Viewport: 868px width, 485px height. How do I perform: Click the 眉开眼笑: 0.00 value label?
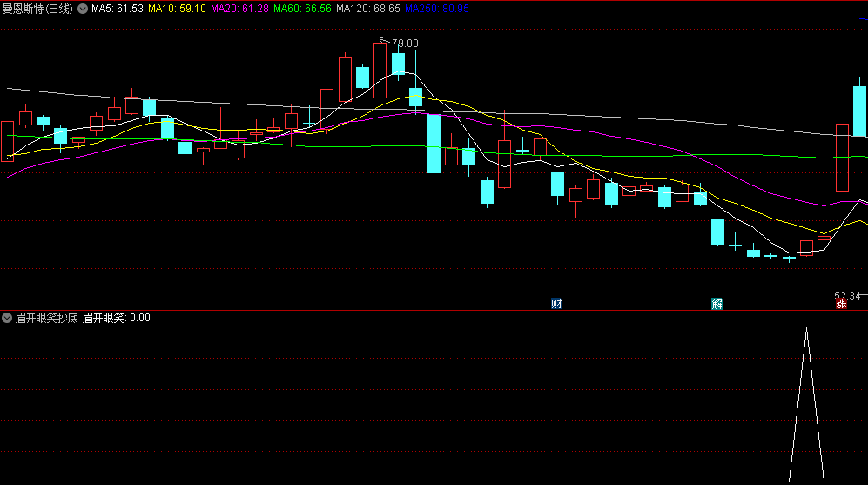pos(117,318)
